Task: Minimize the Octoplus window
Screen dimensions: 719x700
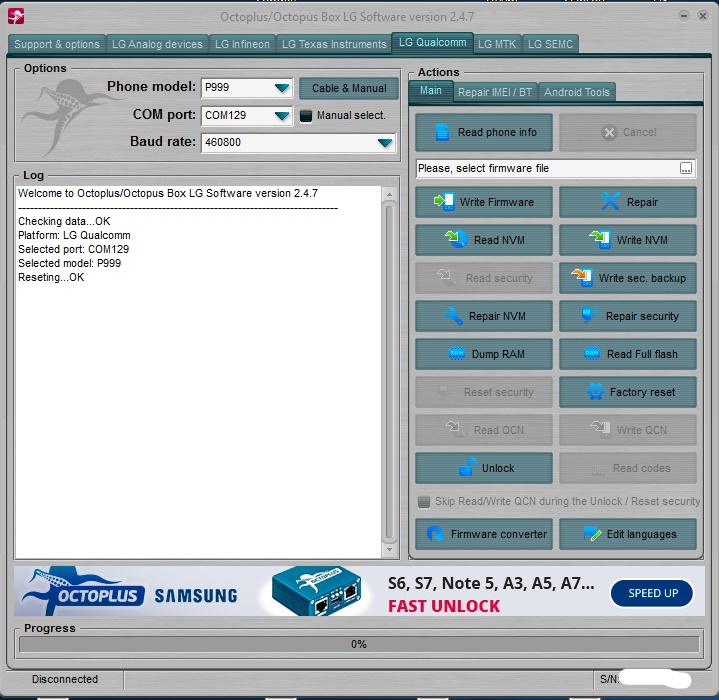Action: coord(683,16)
